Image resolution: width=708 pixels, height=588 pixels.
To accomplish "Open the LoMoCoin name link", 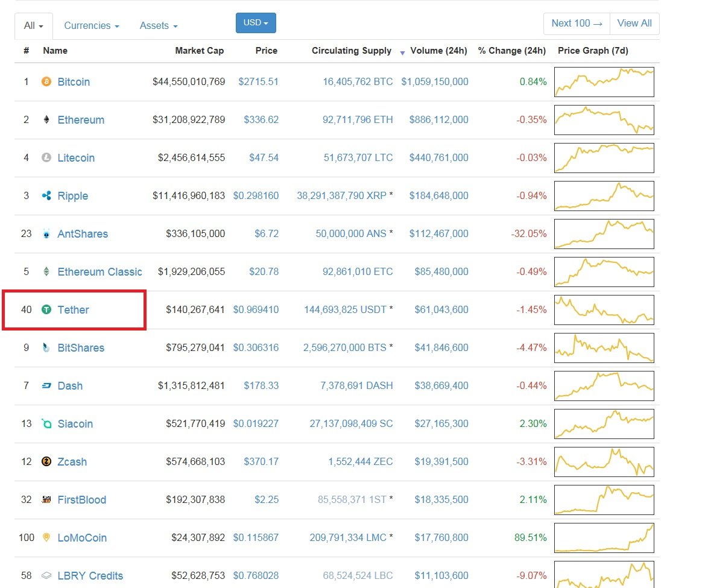I will (x=82, y=537).
